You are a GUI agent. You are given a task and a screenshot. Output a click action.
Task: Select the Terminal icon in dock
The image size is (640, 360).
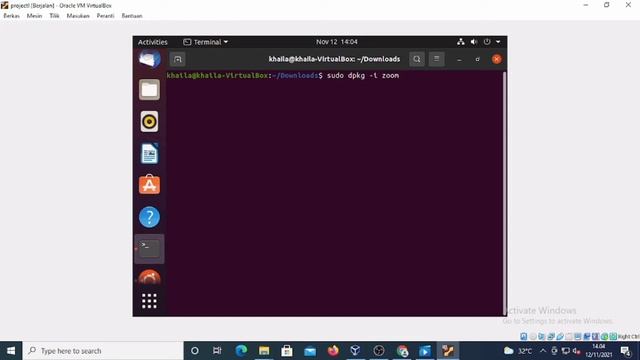point(149,249)
